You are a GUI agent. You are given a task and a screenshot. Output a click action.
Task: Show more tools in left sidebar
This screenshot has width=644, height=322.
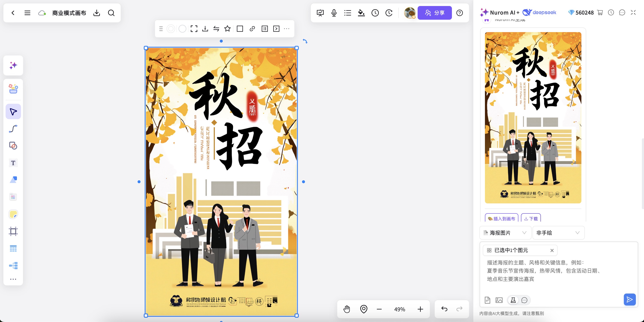point(13,279)
